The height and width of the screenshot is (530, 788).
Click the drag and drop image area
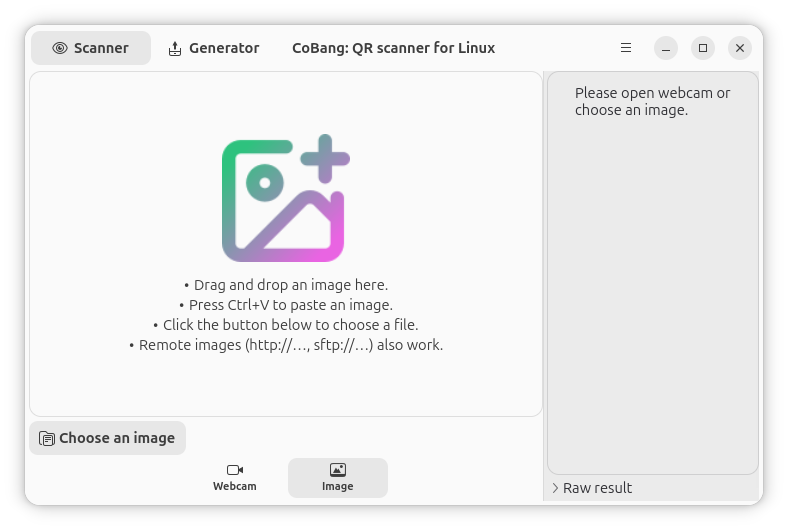[286, 244]
